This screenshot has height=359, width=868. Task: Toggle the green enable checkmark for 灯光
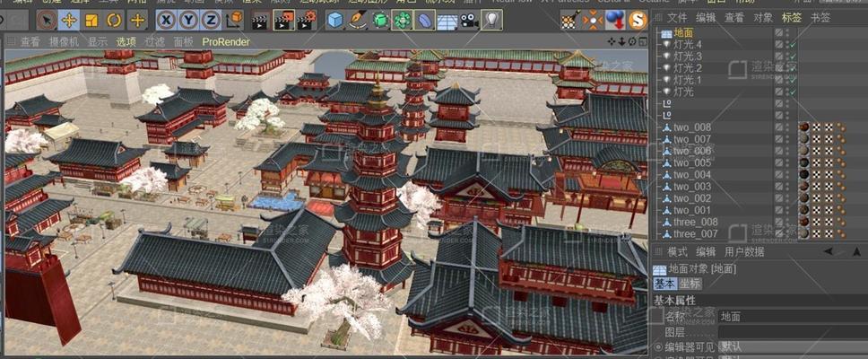click(793, 92)
